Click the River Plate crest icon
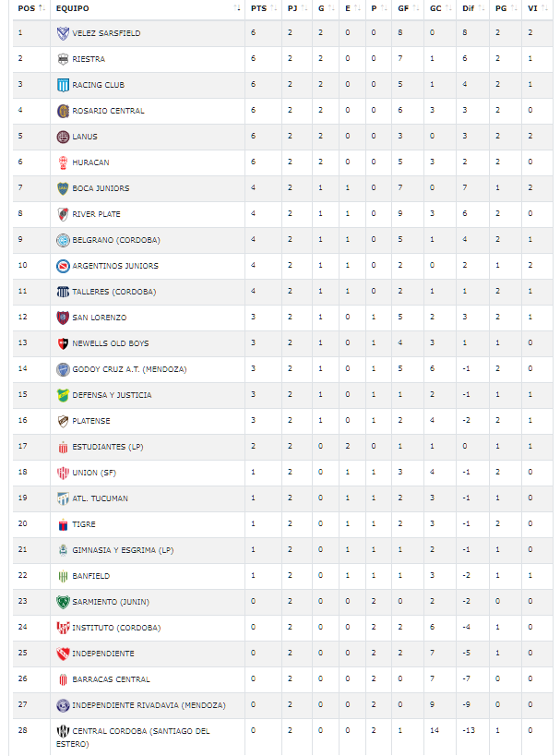 pos(63,214)
